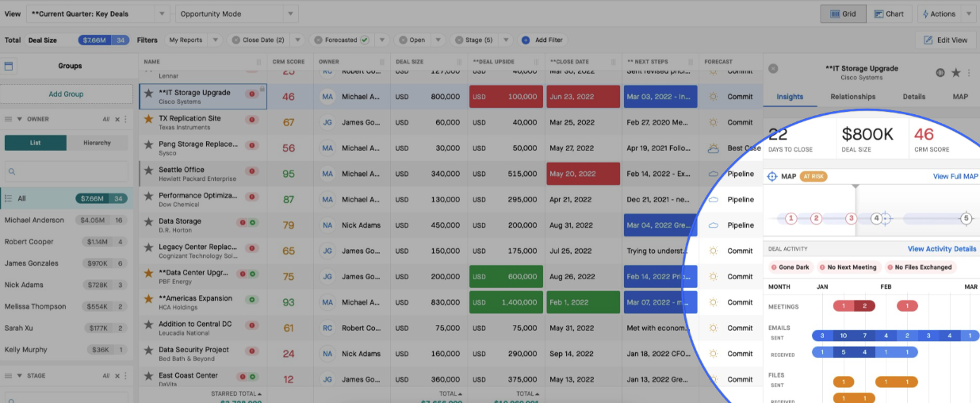
Task: Select green 1,400,000 deal upside cell
Action: coord(506,302)
